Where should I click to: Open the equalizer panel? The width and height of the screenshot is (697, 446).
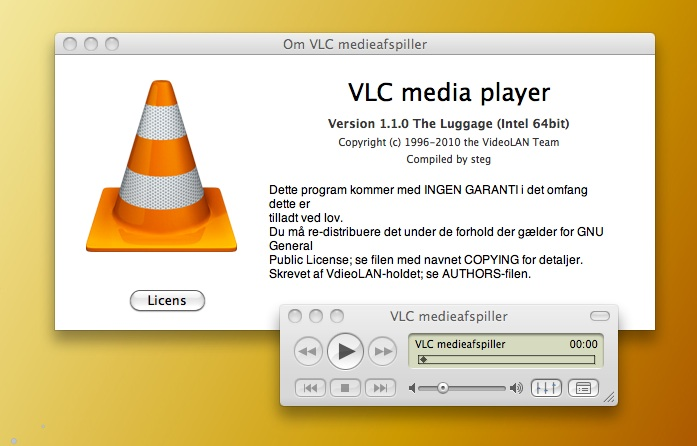pos(546,388)
